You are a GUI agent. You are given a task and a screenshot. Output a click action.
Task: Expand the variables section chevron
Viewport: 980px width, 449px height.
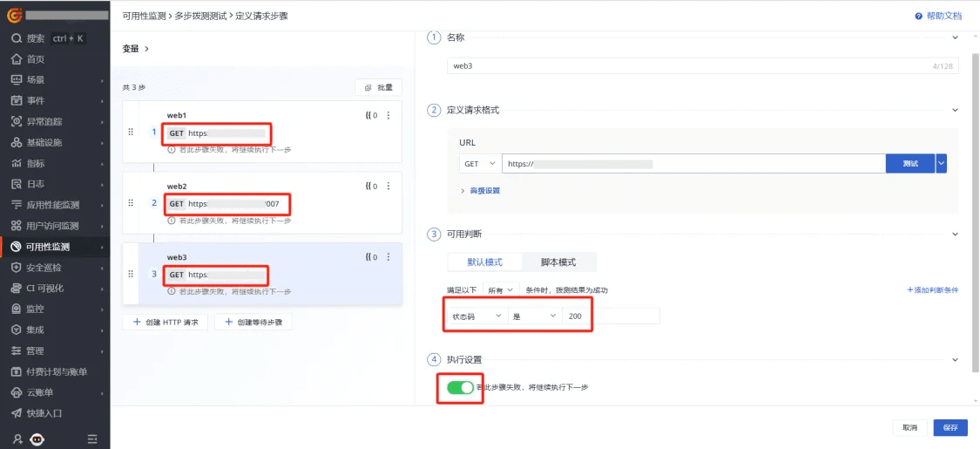(x=146, y=50)
